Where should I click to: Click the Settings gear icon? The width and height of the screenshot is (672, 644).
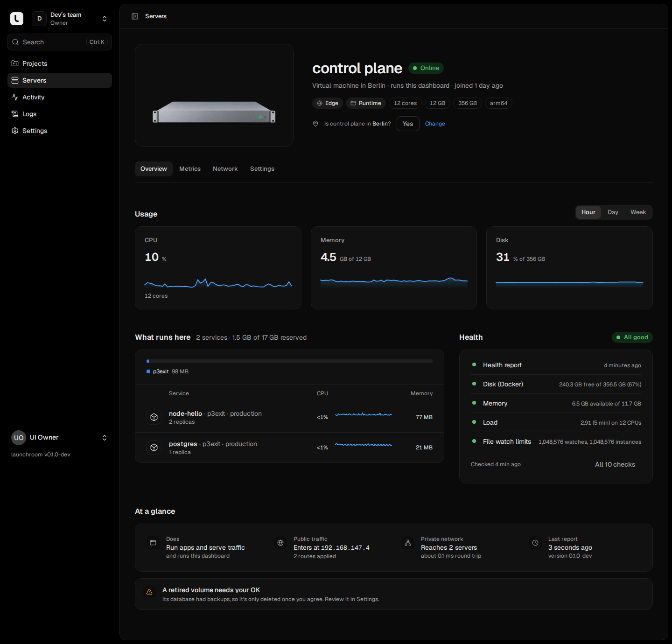pos(15,131)
